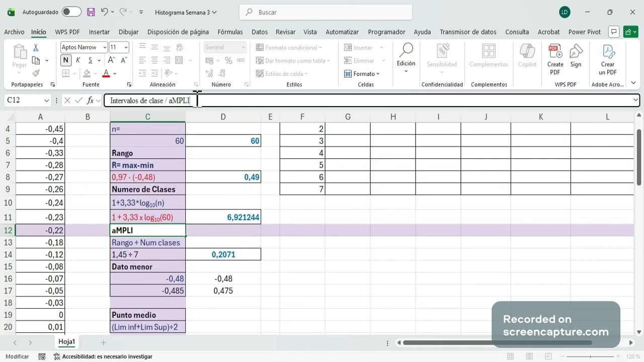
Task: Select the Hoja1 sheet tab
Action: tap(66, 342)
